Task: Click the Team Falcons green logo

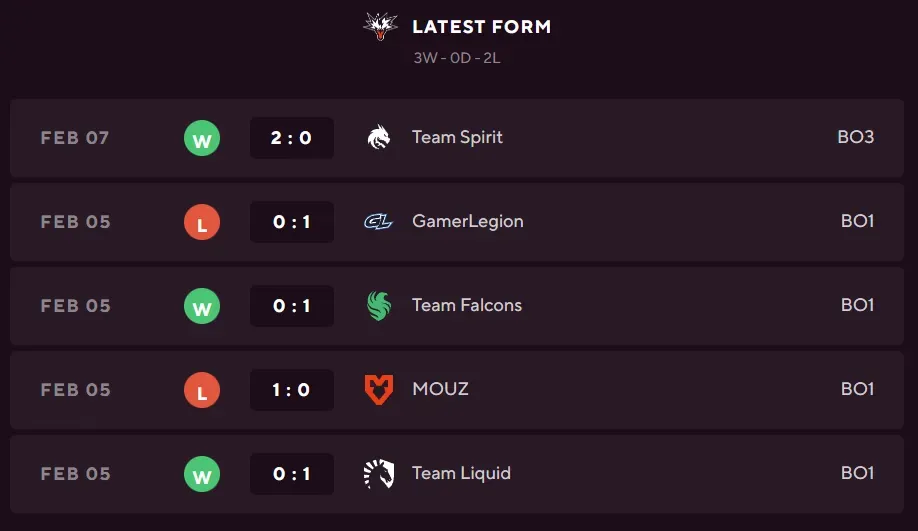Action: 379,306
